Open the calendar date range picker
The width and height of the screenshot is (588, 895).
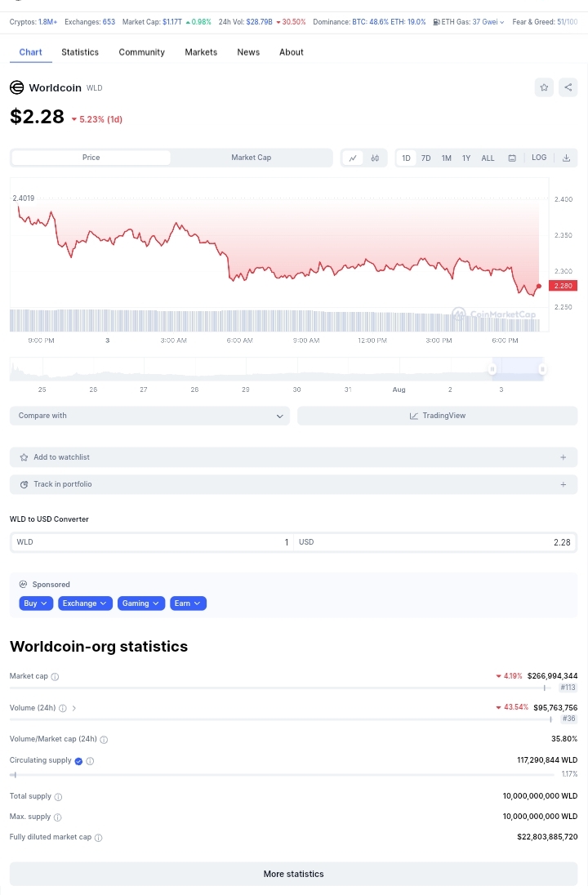(x=512, y=158)
